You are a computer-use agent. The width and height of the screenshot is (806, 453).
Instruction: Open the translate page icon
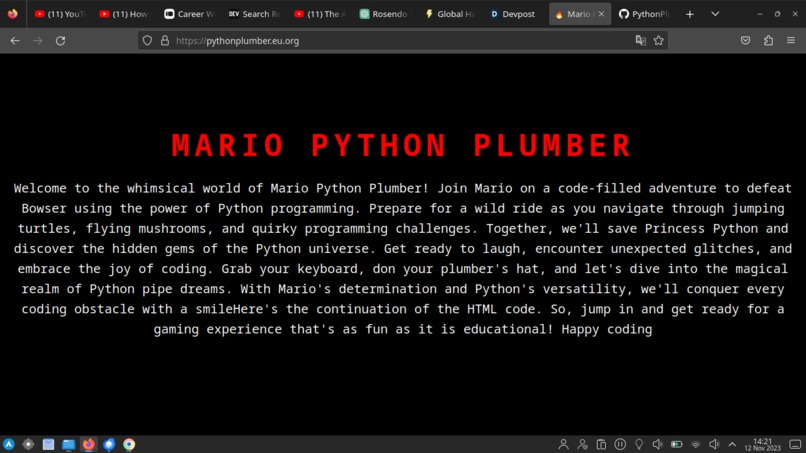(x=640, y=41)
